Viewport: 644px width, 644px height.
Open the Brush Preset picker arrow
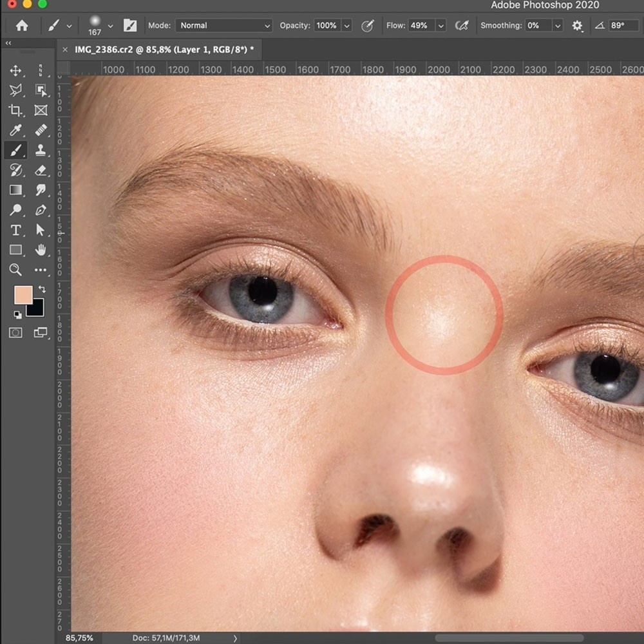tap(110, 26)
